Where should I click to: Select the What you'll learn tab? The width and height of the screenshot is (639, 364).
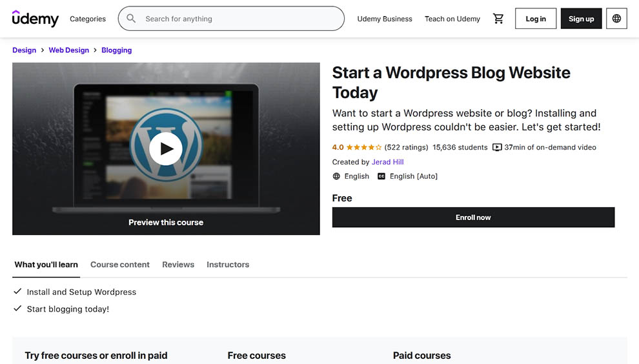46,265
